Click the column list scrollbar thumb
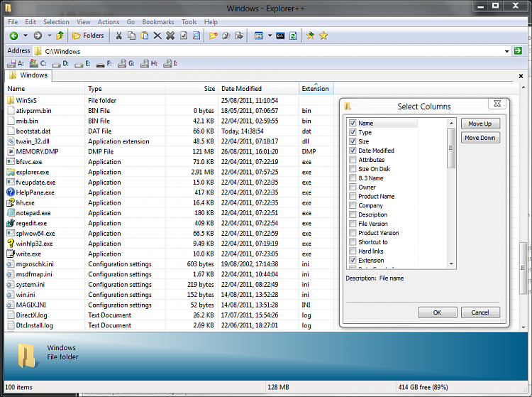 [x=451, y=148]
